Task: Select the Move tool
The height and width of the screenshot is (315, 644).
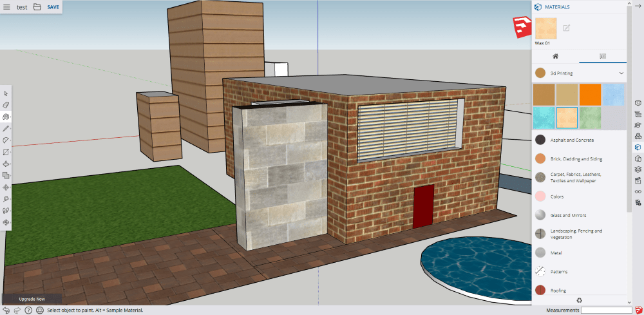Action: coord(6,187)
